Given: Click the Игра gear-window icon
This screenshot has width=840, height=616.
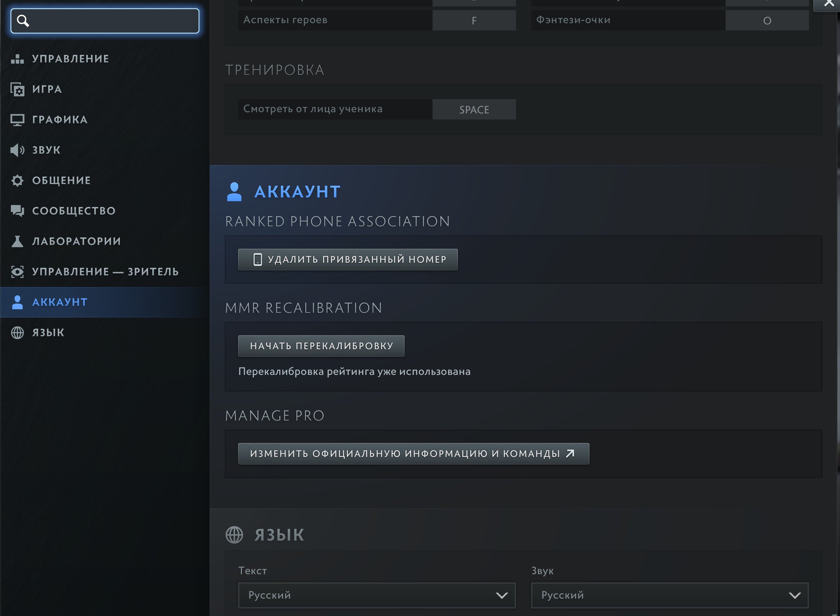Looking at the screenshot, I should point(17,89).
